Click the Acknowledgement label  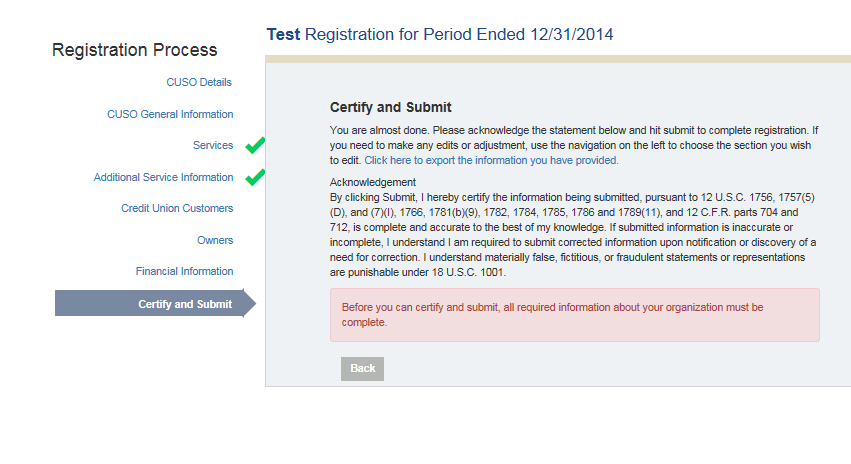[x=372, y=182]
